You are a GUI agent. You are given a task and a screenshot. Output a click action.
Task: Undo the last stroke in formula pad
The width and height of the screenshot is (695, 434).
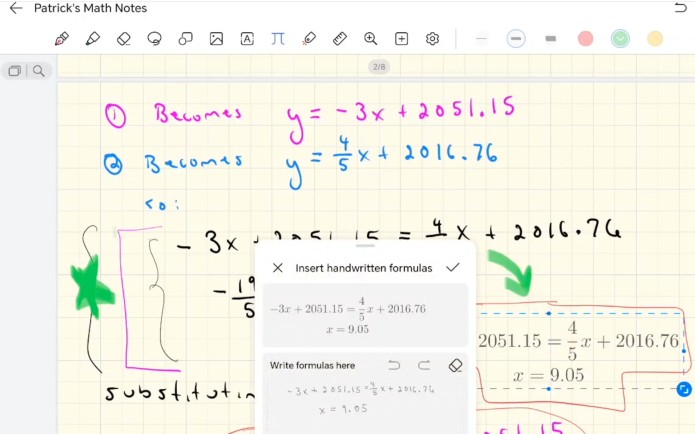[x=394, y=365]
